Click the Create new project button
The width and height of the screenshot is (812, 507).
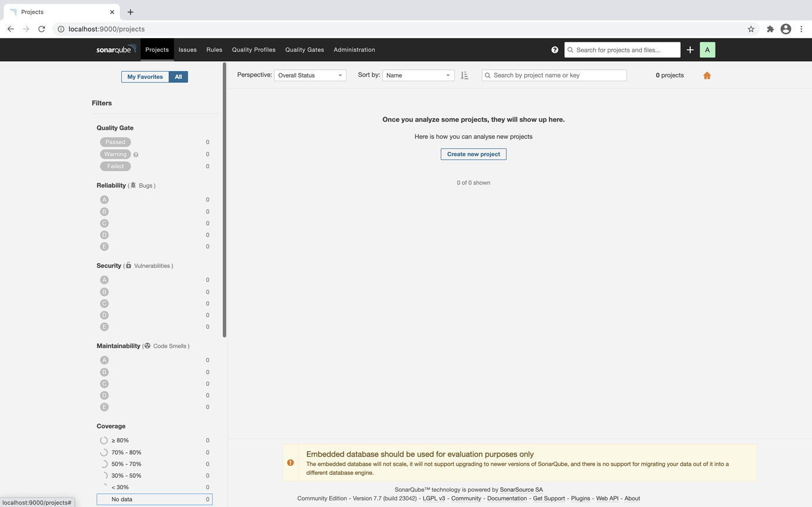pyautogui.click(x=473, y=154)
